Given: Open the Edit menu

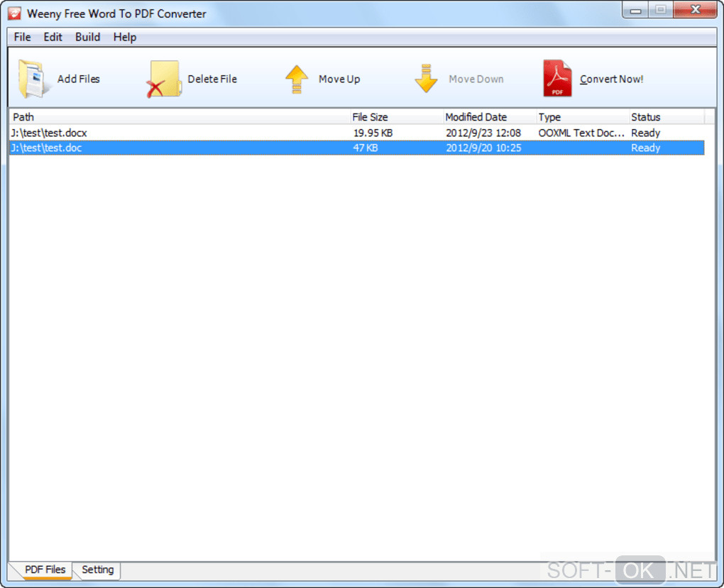Looking at the screenshot, I should (53, 37).
